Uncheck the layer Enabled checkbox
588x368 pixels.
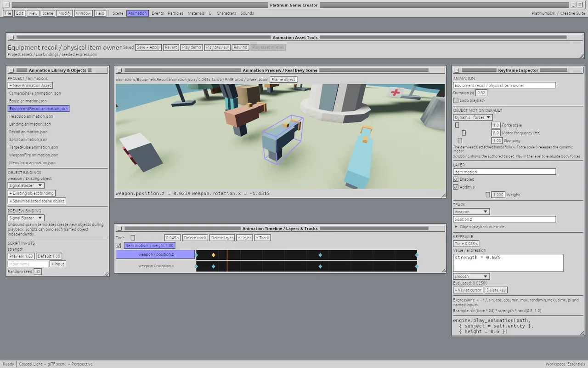[456, 179]
